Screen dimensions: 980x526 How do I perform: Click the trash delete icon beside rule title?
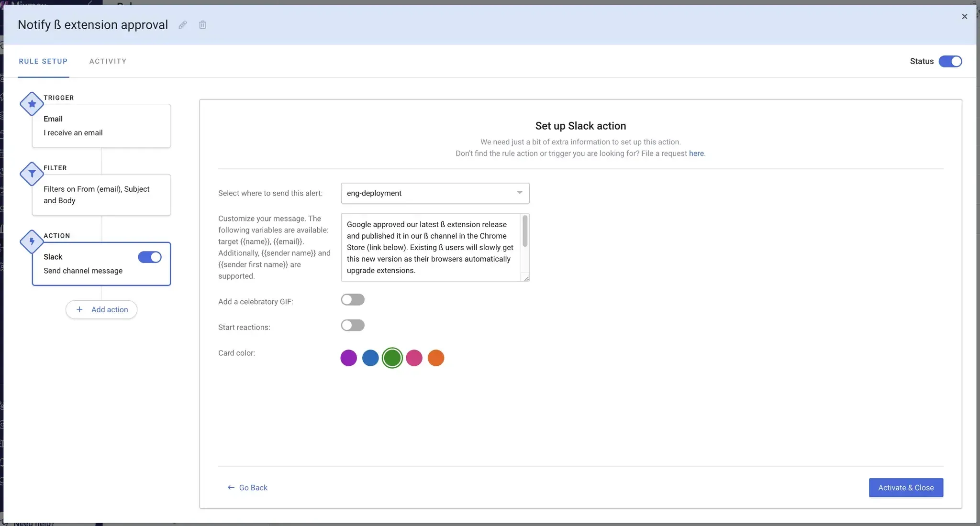click(202, 25)
